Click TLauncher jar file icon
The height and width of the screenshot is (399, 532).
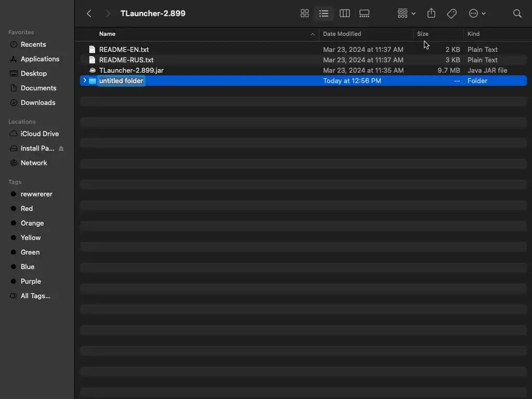(x=92, y=71)
